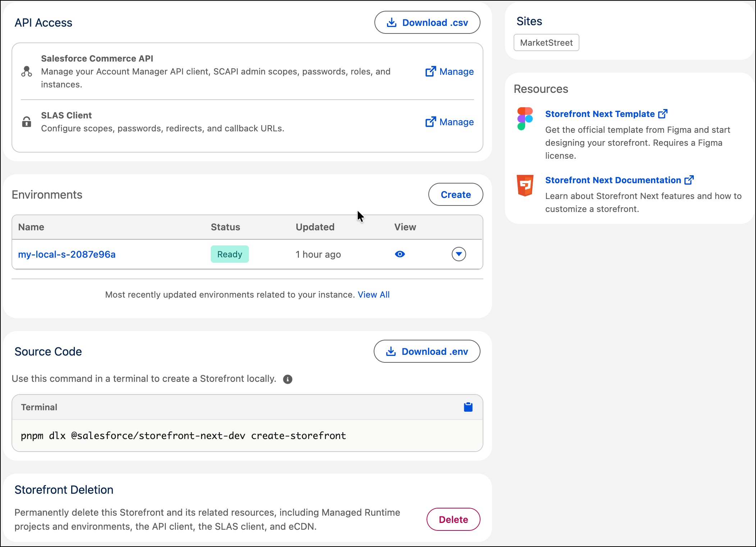Click the Terminal header label

point(39,407)
